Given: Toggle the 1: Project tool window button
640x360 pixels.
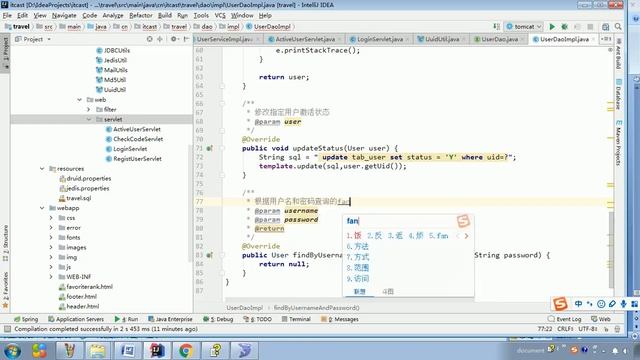Looking at the screenshot, I should [x=5, y=52].
